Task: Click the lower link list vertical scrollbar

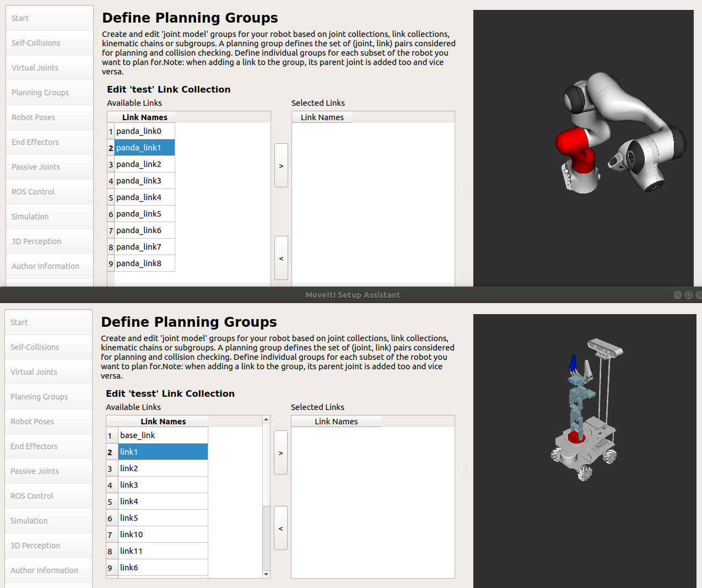Action: tap(266, 538)
